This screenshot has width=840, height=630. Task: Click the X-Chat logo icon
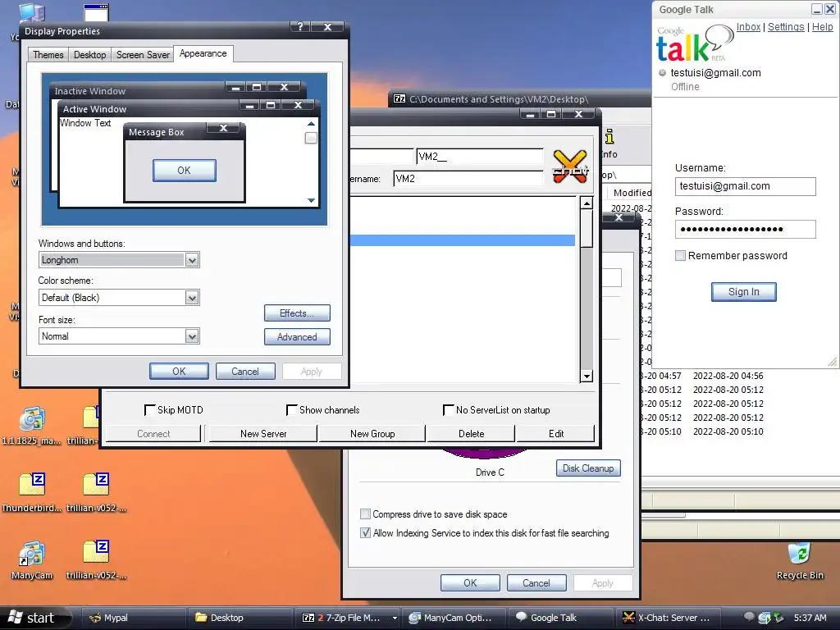(x=570, y=167)
